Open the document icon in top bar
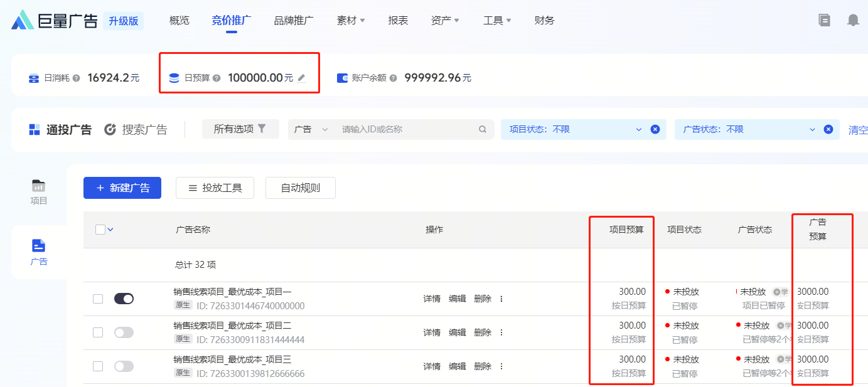 tap(824, 20)
